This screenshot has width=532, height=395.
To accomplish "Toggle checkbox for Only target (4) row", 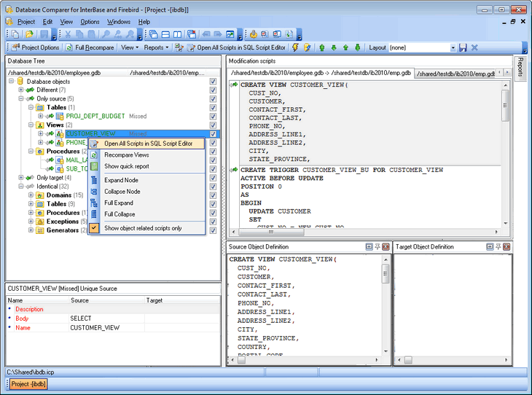I will pyautogui.click(x=213, y=178).
